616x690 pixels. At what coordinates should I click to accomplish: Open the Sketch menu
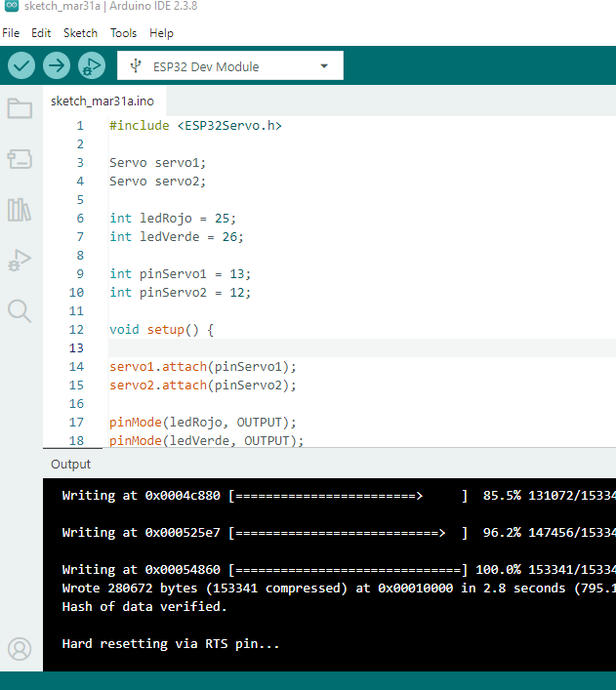(80, 33)
